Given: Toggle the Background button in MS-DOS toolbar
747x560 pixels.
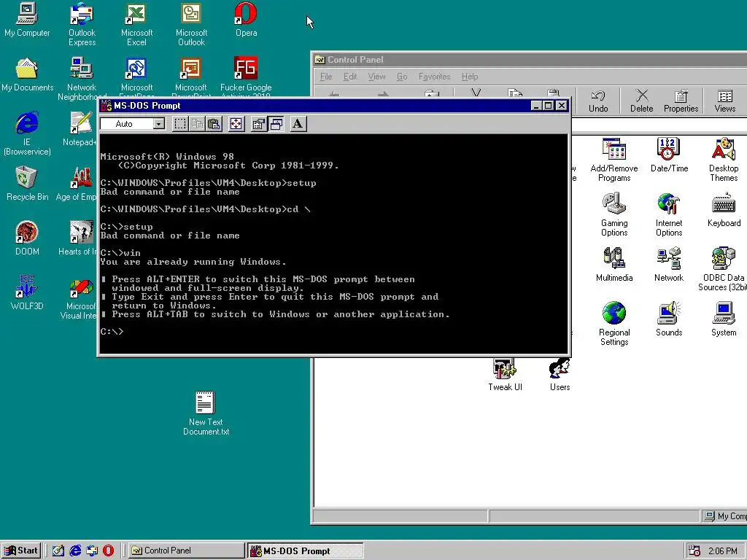Looking at the screenshot, I should [276, 124].
